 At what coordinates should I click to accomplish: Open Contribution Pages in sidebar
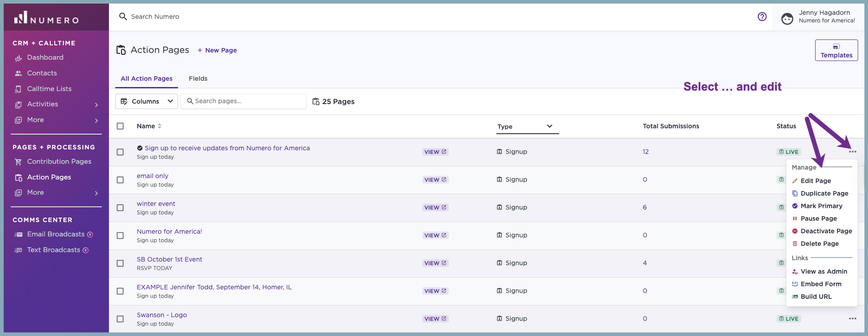[x=59, y=161]
